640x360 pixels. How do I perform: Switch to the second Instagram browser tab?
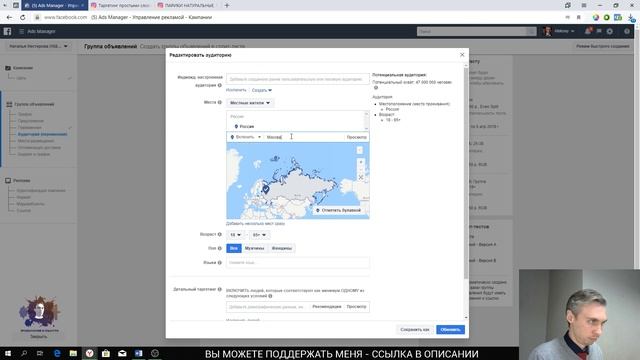coord(121,5)
